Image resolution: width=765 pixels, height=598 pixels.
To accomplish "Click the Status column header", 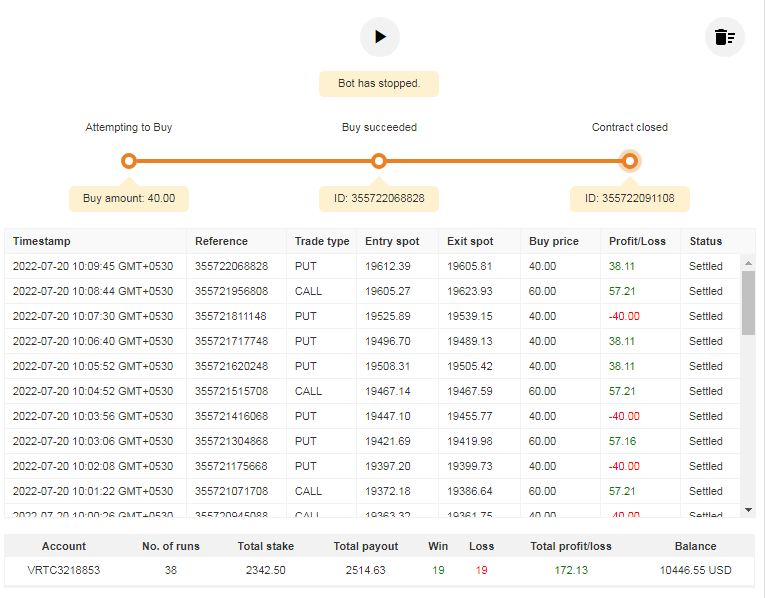I will (705, 241).
